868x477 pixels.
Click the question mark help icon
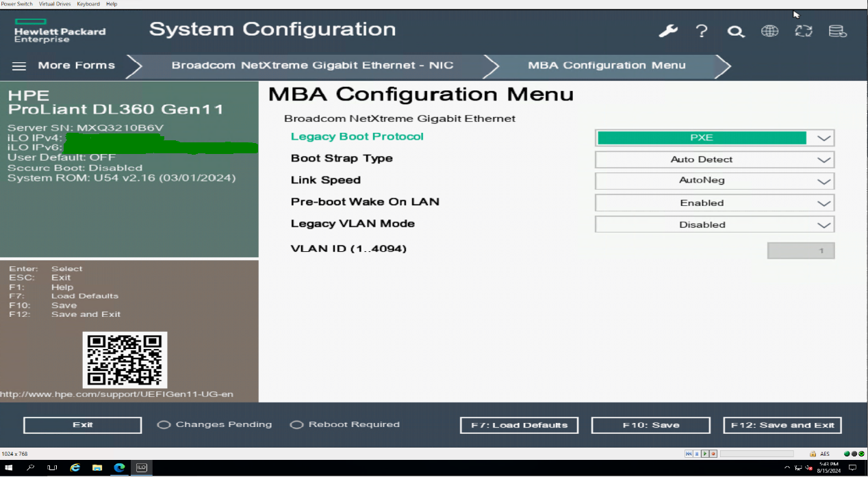tap(702, 31)
